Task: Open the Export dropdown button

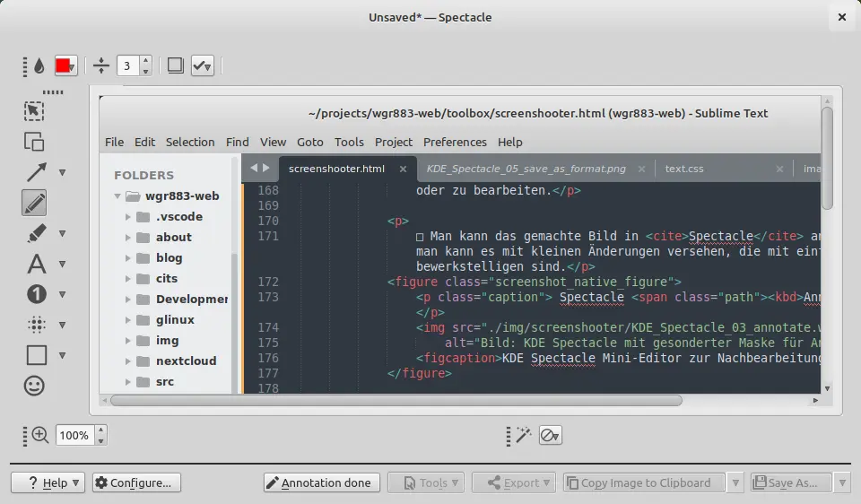Action: tap(513, 482)
